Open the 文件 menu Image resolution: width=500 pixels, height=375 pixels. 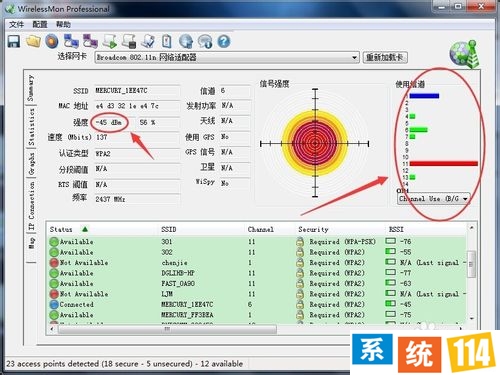tap(16, 24)
